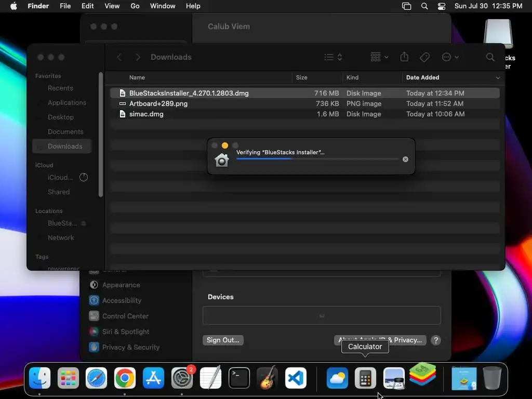Launch Google Chrome from the Dock
532x399 pixels.
[x=125, y=378]
